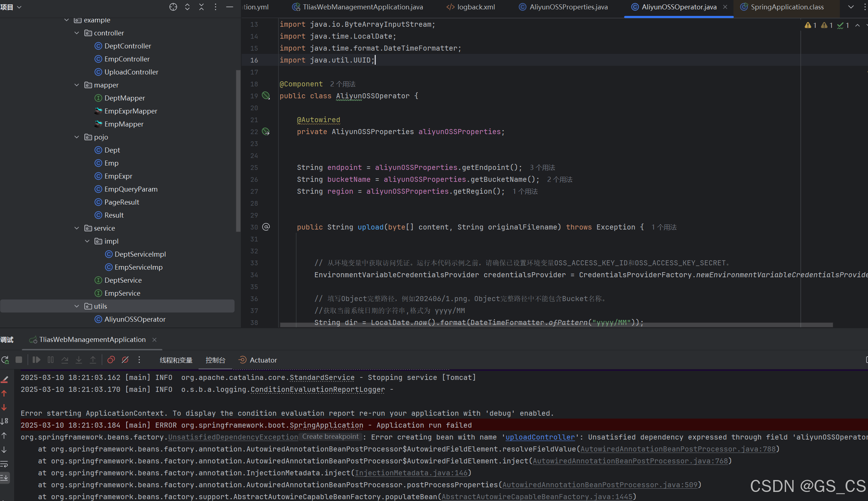
Task: Toggle mute breakpoints in debug toolbar
Action: click(x=125, y=360)
